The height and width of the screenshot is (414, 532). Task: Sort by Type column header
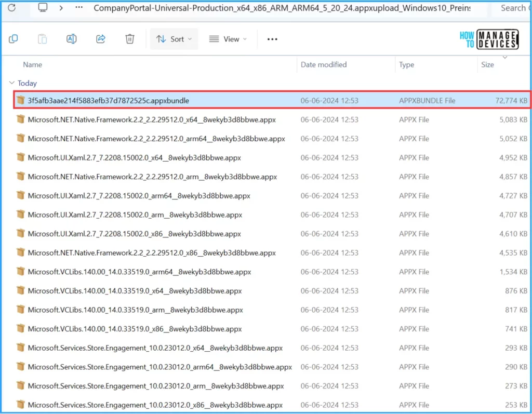(406, 64)
